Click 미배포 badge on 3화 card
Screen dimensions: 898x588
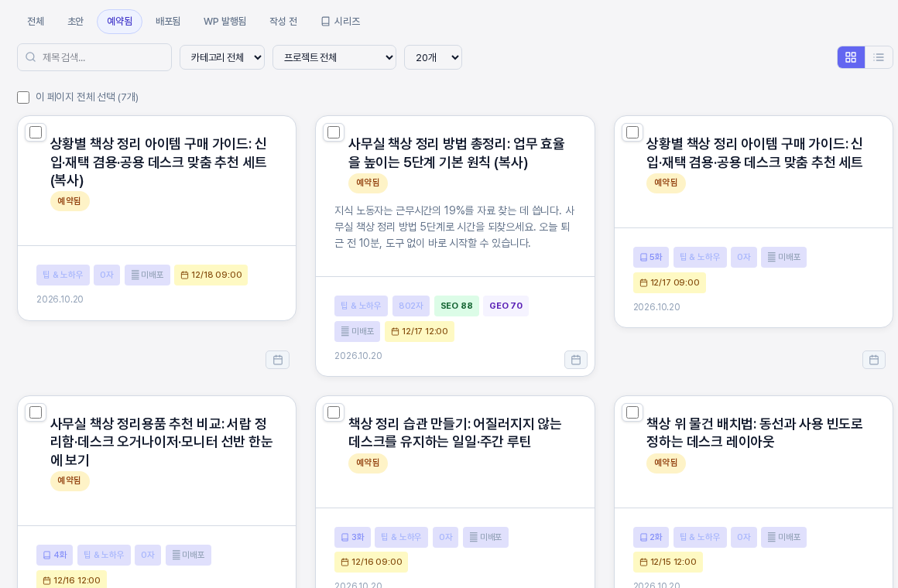pyautogui.click(x=485, y=537)
